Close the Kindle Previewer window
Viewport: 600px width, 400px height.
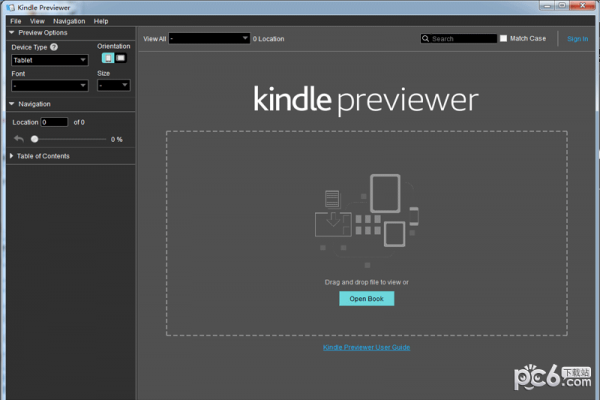(582, 6)
